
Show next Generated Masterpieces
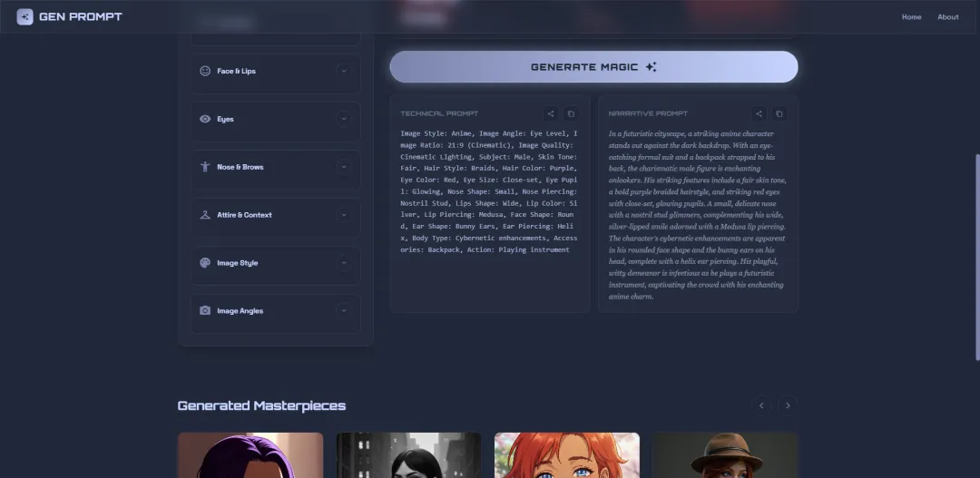coord(788,405)
